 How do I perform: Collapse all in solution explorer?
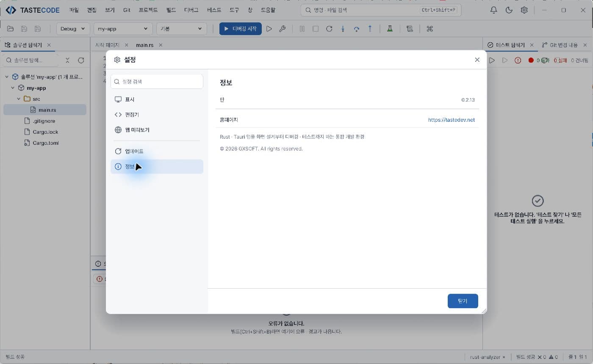[67, 61]
